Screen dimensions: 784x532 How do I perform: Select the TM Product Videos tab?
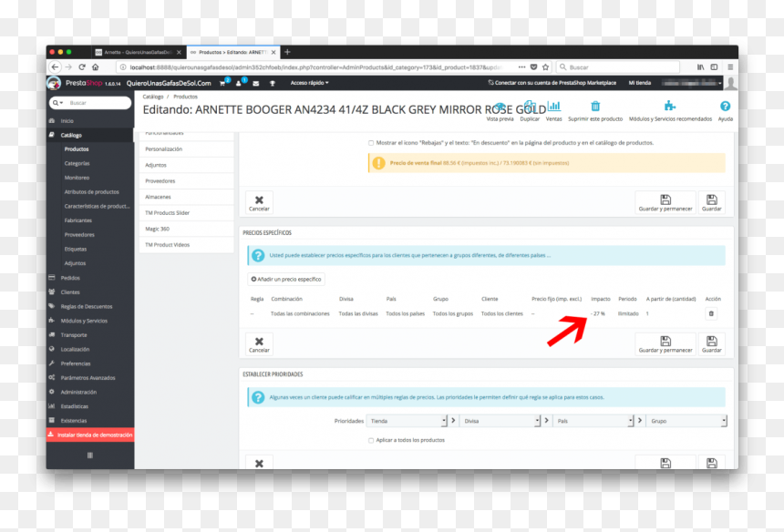187,245
